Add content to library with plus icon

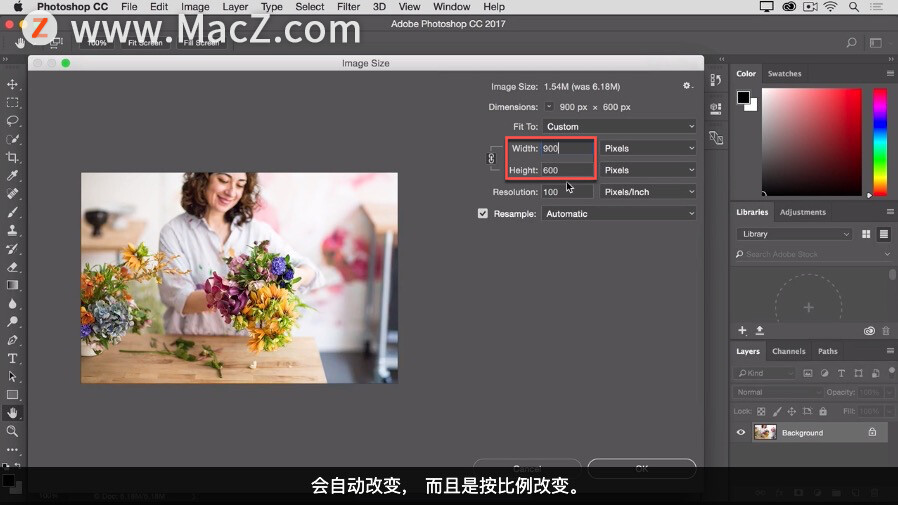pos(742,330)
